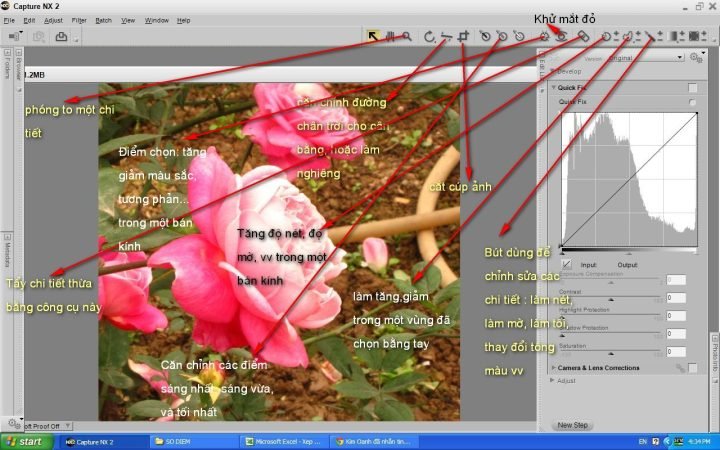Viewport: 720px width, 450px height.
Task: Open dropdown arrow beside printer icon
Action: (76, 40)
